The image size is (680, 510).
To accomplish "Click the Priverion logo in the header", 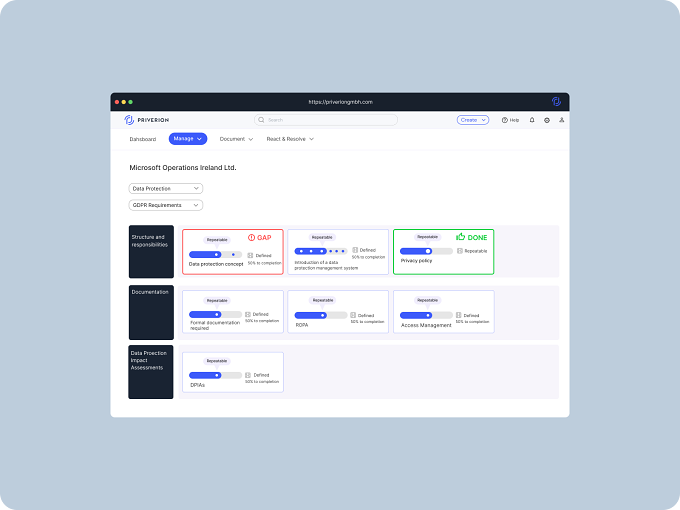I will [147, 120].
